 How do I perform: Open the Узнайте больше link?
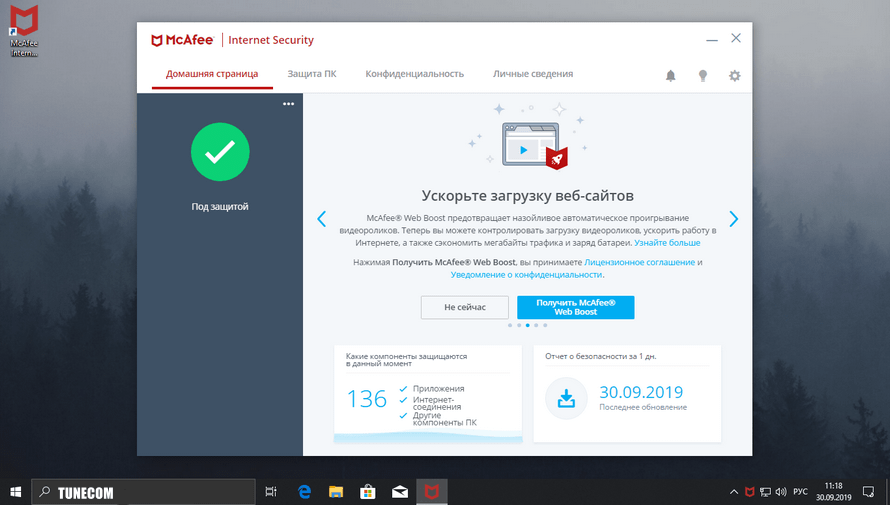666,242
